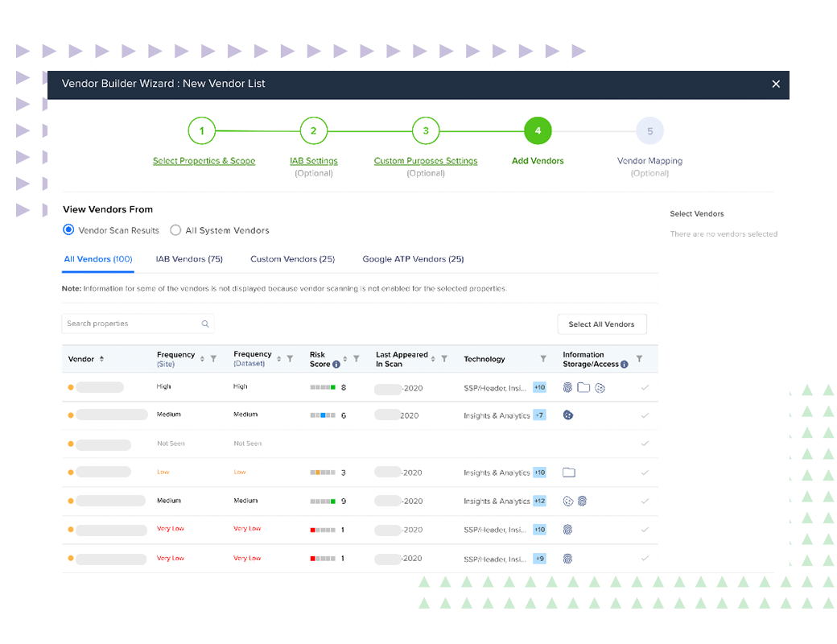Toggle checkmark for the +9 Very Low vendor

coord(645,558)
